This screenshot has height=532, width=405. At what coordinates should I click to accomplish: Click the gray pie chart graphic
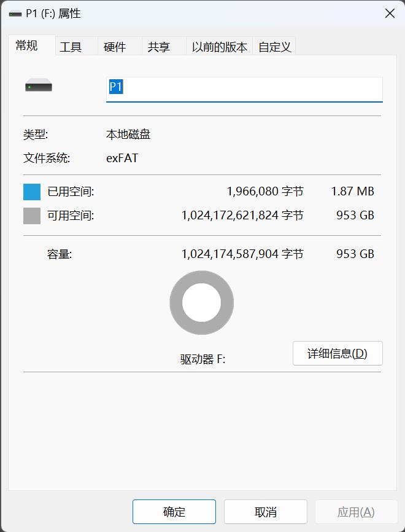pyautogui.click(x=201, y=302)
